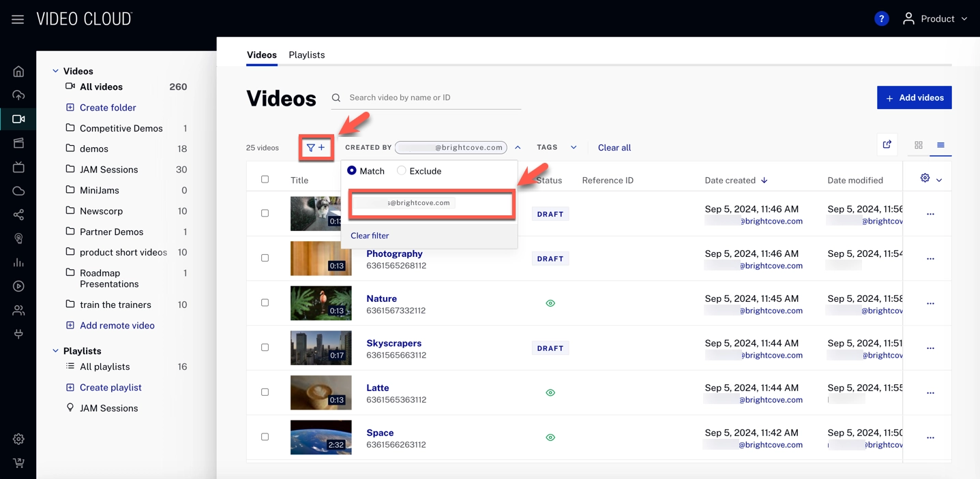Switch to the Playlists tab
Viewport: 980px width, 479px height.
tap(306, 55)
